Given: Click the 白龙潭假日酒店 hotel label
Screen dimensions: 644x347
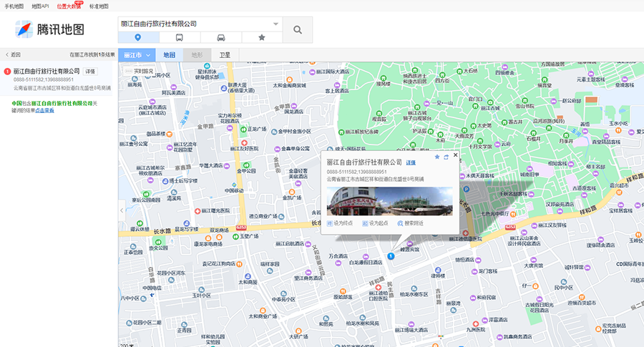Looking at the screenshot, I should click(x=366, y=262).
